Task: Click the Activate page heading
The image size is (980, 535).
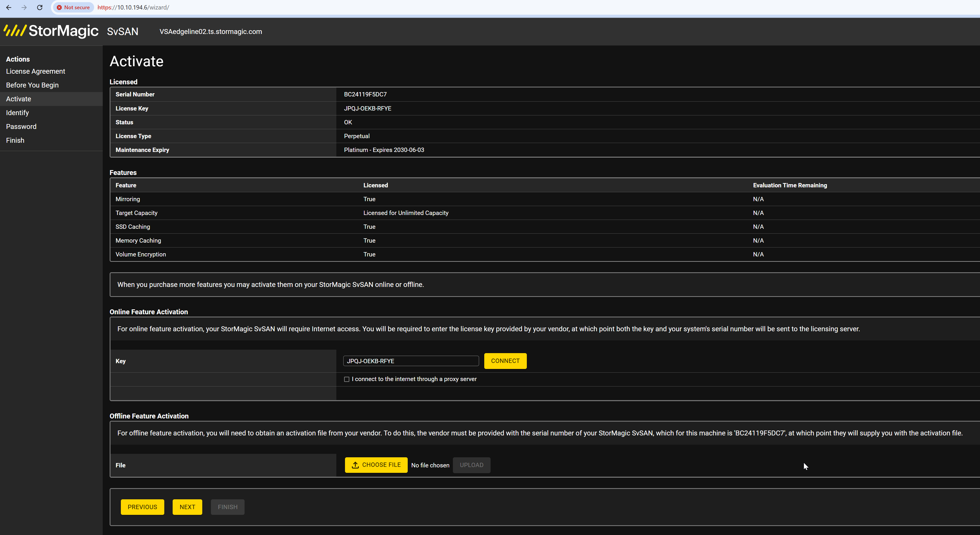Action: point(137,61)
